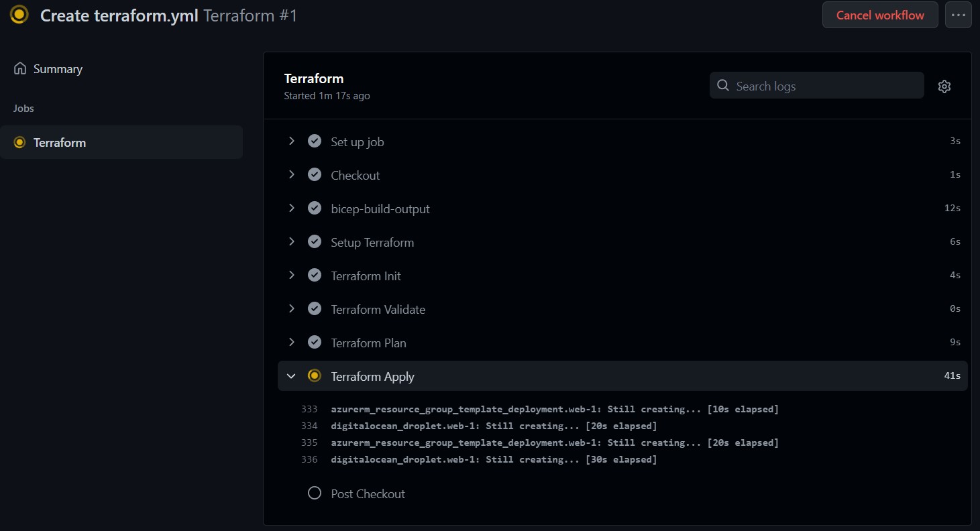
Task: Click the Set up job step label
Action: (x=358, y=142)
